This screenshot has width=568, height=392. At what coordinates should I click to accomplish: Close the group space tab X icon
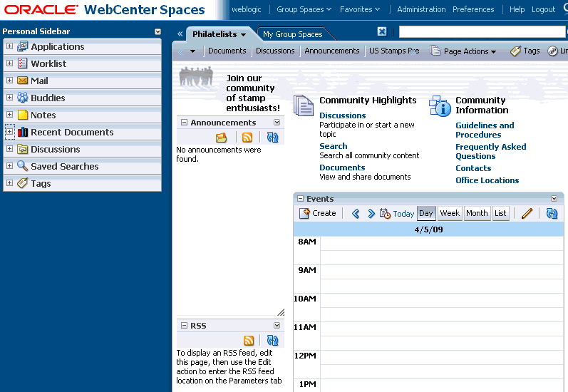tap(382, 32)
